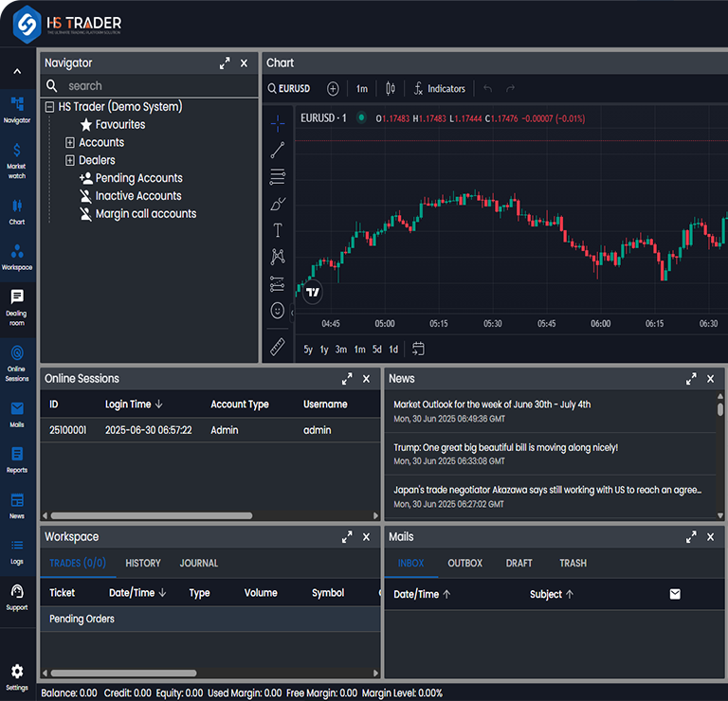Open Reports from the sidebar
The height and width of the screenshot is (701, 728).
click(17, 459)
